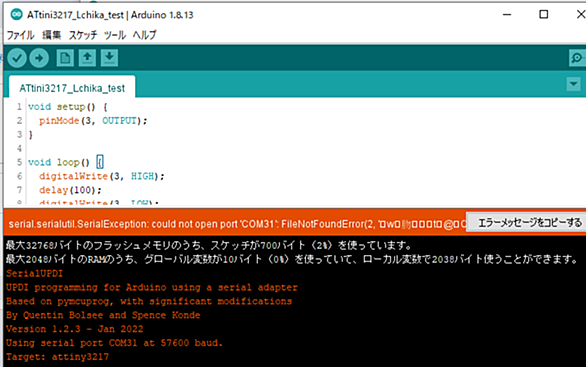The image size is (586, 367).
Task: Click "Target: attiny3217" console line
Action: (57, 357)
